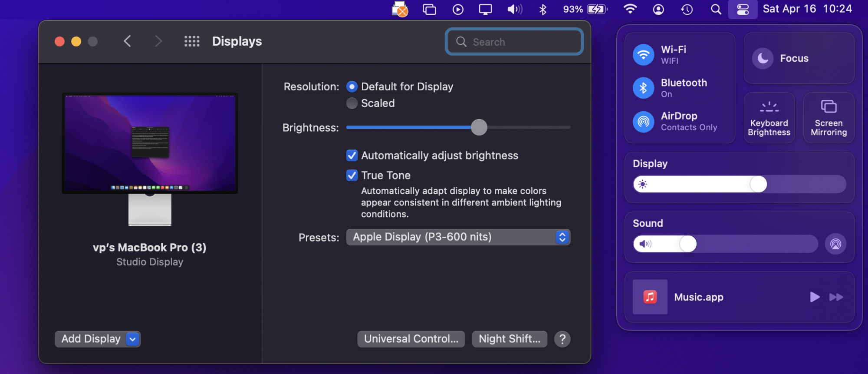Click the Displays window title
This screenshot has height=374, width=868.
click(237, 41)
